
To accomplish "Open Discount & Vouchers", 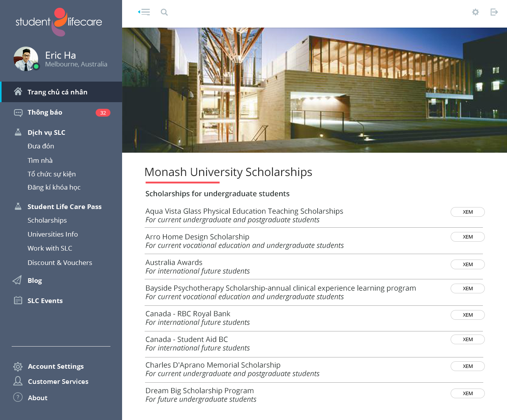I will pos(60,263).
